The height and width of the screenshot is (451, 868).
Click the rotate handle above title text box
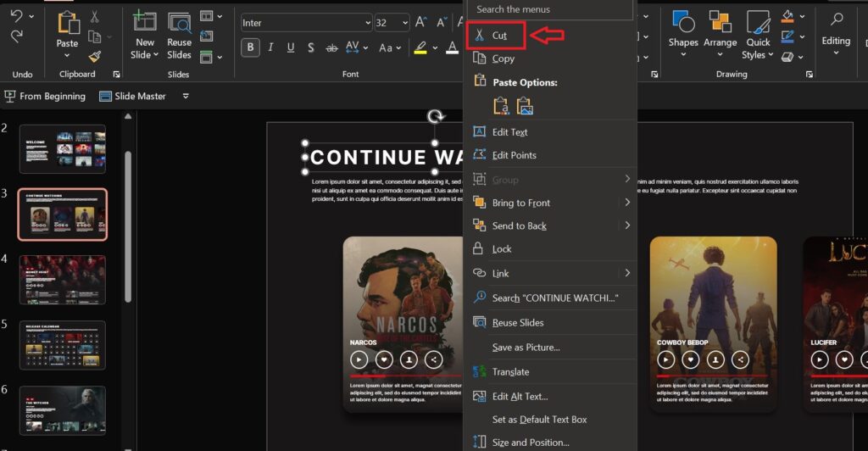coord(436,116)
